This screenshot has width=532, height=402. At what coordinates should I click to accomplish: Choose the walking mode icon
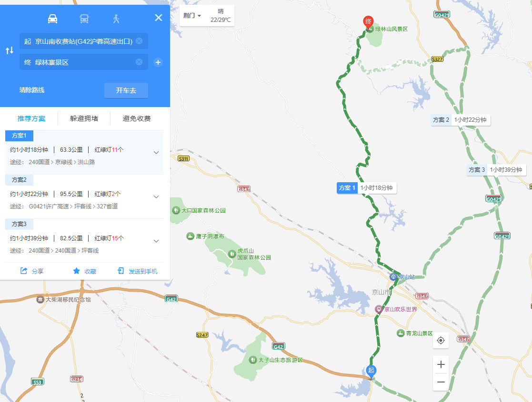(x=116, y=19)
